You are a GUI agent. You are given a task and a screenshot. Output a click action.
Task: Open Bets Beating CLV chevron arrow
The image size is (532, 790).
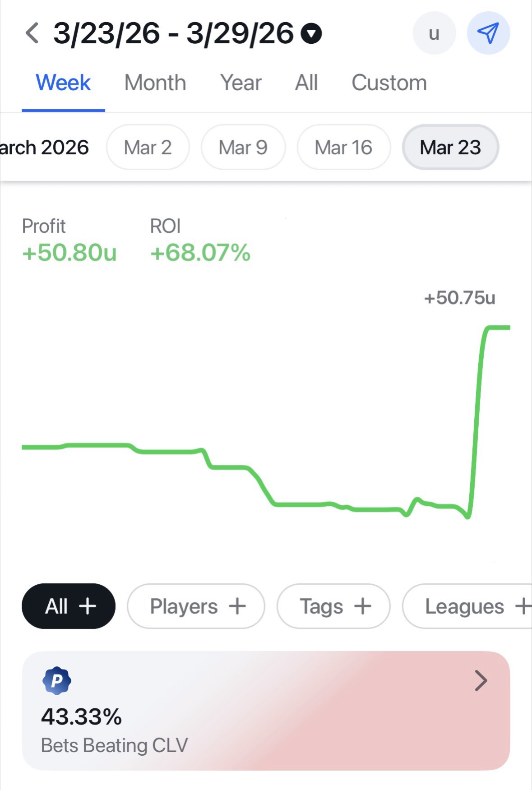click(481, 680)
